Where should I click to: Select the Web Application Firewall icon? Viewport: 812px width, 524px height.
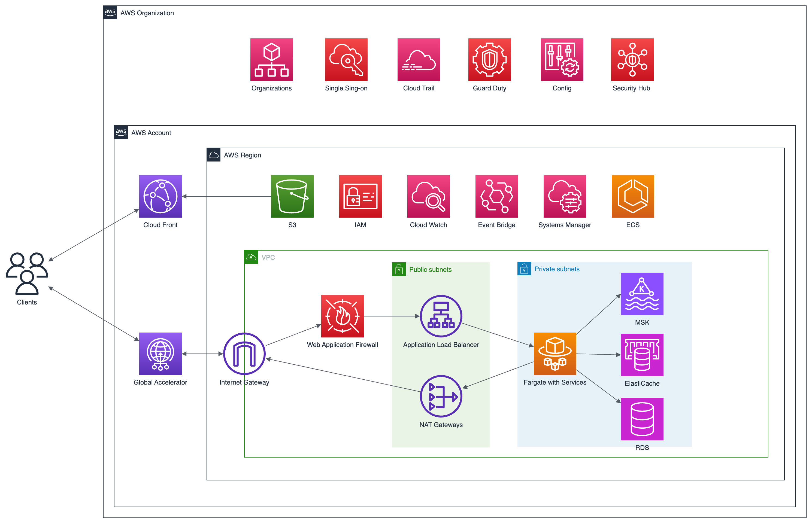[342, 316]
